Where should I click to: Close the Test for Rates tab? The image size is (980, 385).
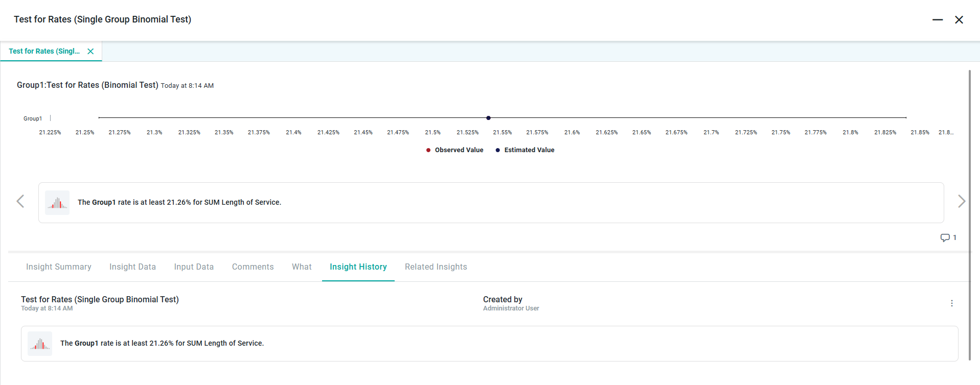click(90, 51)
